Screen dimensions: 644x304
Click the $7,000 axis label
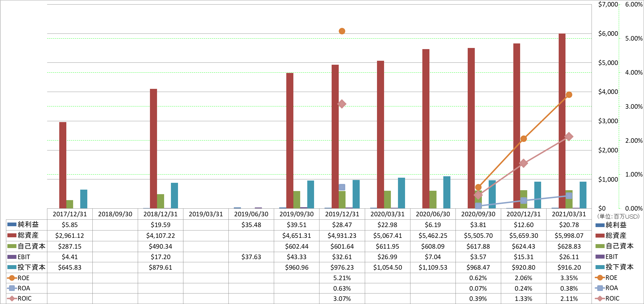pos(608,4)
